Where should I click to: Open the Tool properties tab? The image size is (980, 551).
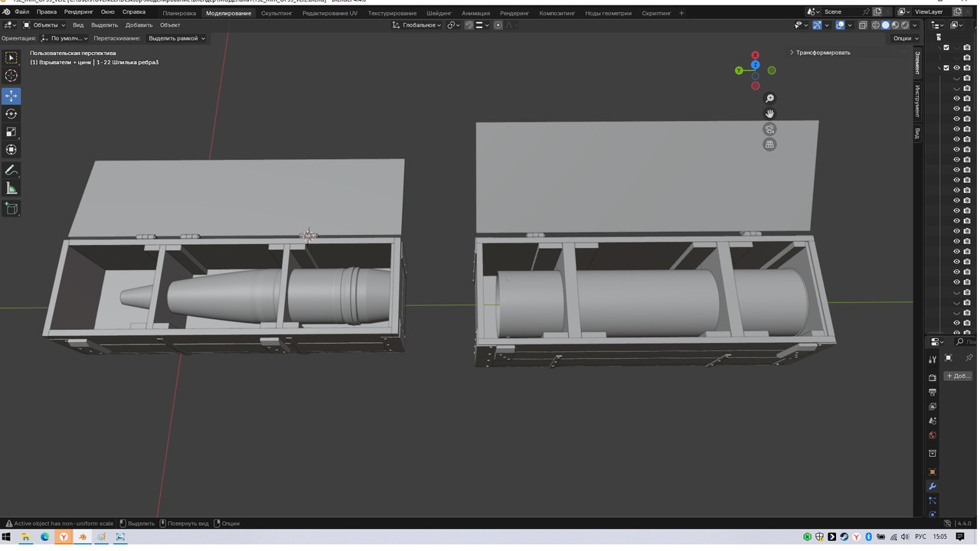(933, 360)
